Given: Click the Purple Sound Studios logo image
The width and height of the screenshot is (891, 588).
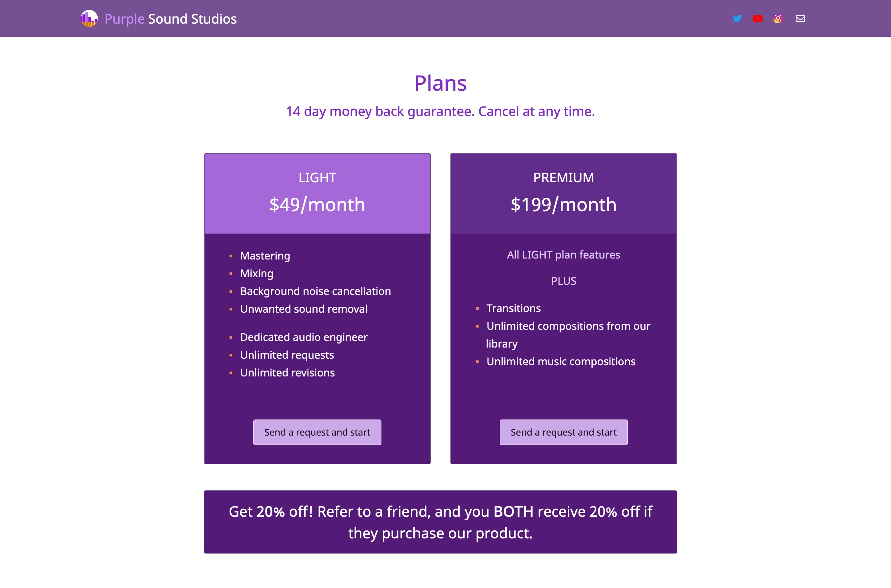Looking at the screenshot, I should (x=89, y=18).
